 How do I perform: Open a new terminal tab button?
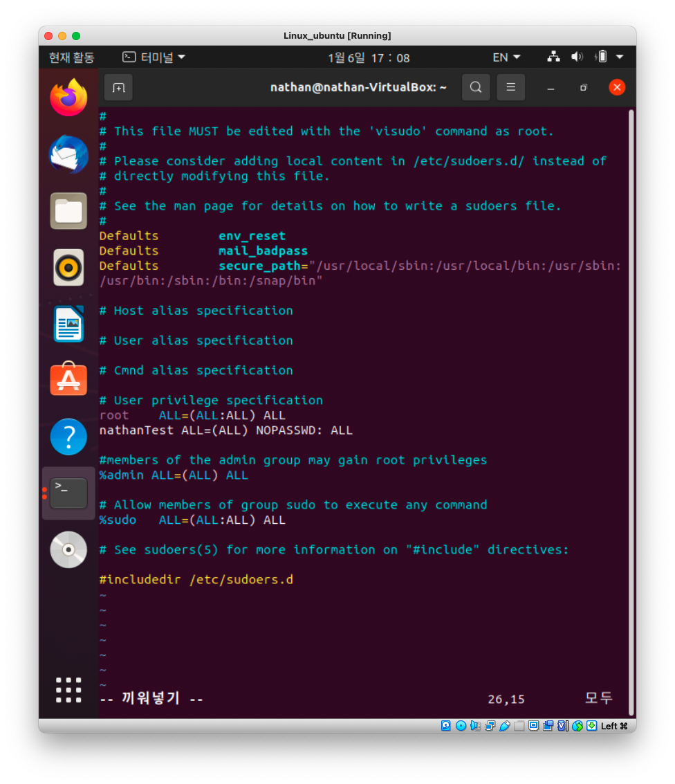click(118, 87)
